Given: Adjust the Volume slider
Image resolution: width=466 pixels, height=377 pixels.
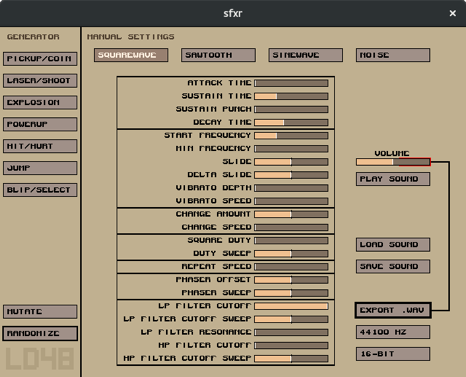Looking at the screenshot, I should click(393, 162).
